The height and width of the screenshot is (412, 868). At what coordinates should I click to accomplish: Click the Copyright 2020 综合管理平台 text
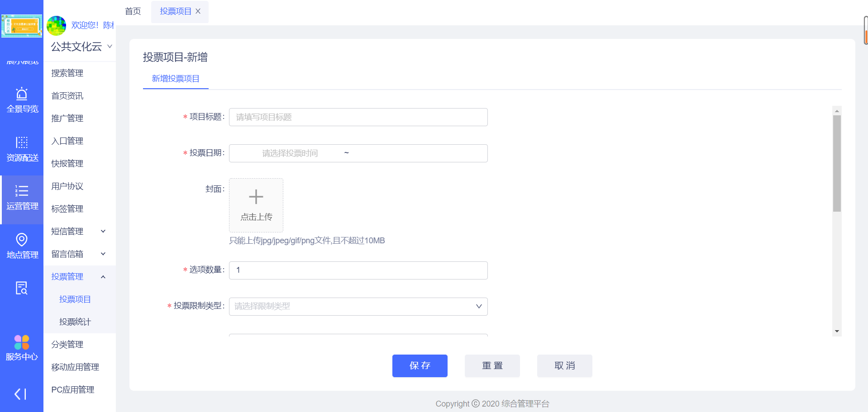tap(492, 404)
